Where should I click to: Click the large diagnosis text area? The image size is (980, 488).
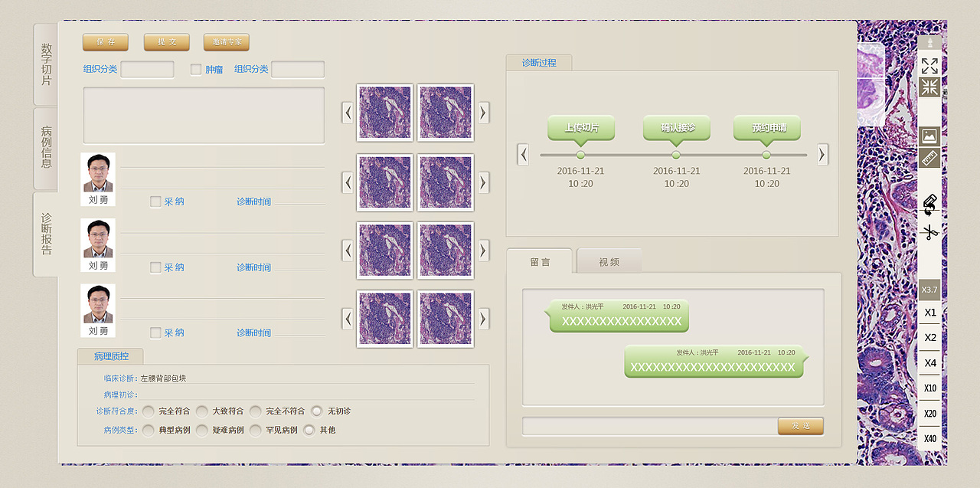pos(204,116)
